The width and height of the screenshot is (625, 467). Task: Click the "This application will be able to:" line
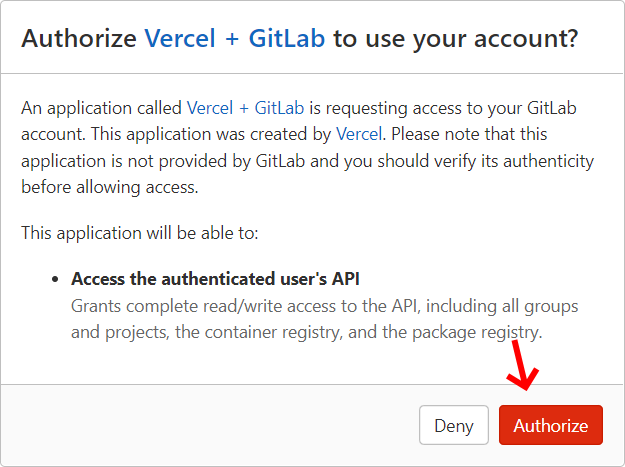pyautogui.click(x=139, y=232)
